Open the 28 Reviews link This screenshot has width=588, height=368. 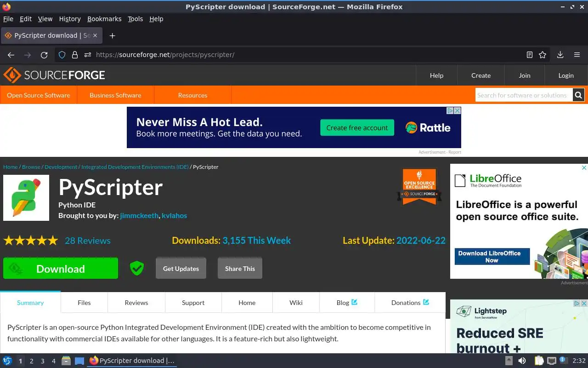(x=87, y=241)
